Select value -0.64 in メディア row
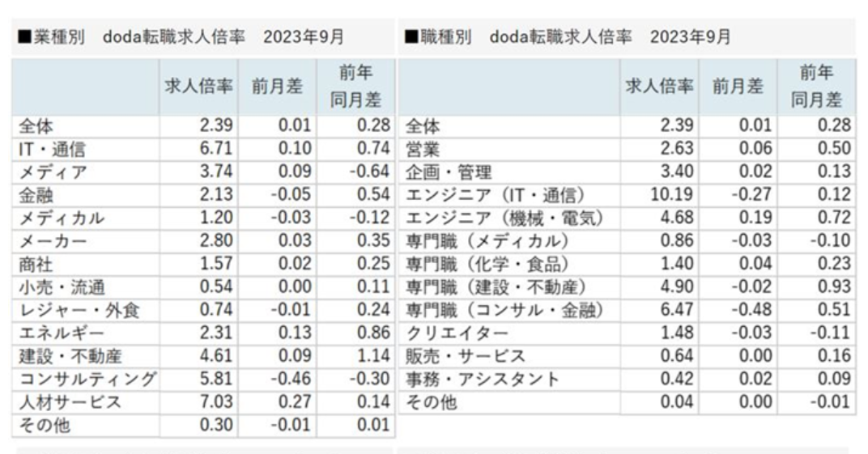This screenshot has height=454, width=868. pyautogui.click(x=370, y=172)
